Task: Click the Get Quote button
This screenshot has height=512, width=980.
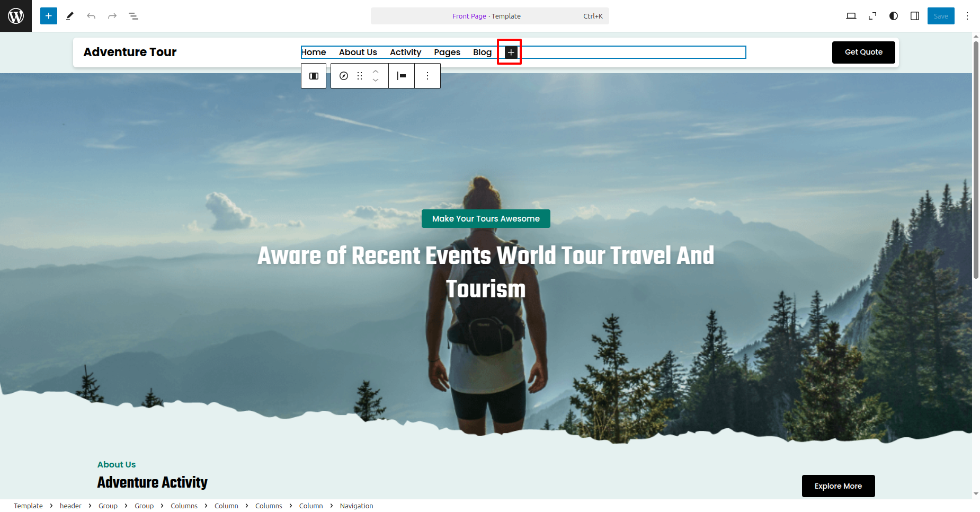Action: click(x=863, y=52)
